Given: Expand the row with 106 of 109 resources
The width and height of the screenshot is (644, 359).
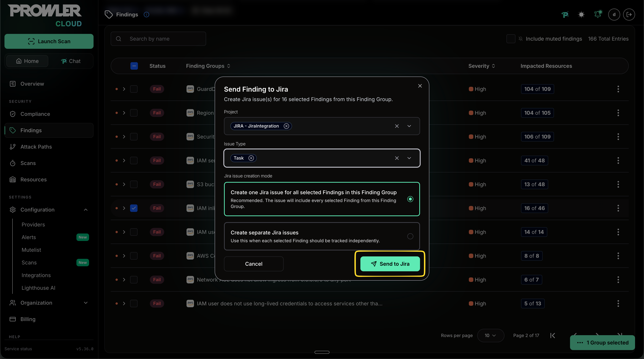Looking at the screenshot, I should tap(124, 137).
